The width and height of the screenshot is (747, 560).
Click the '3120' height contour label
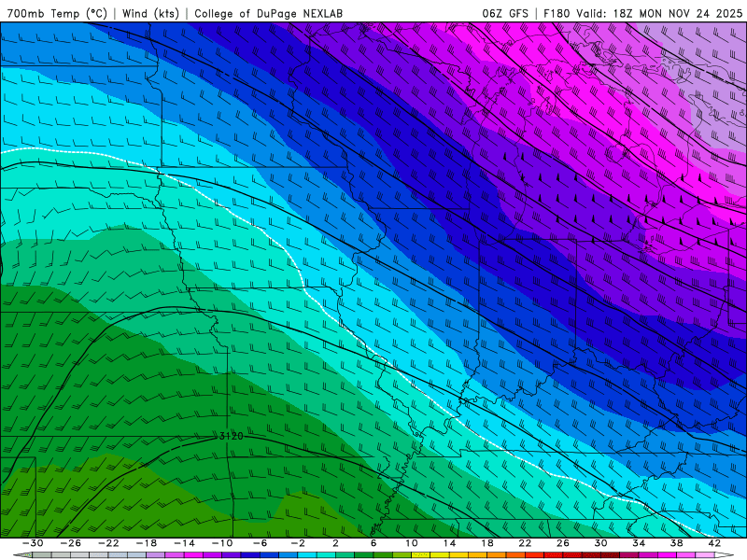[x=231, y=436]
